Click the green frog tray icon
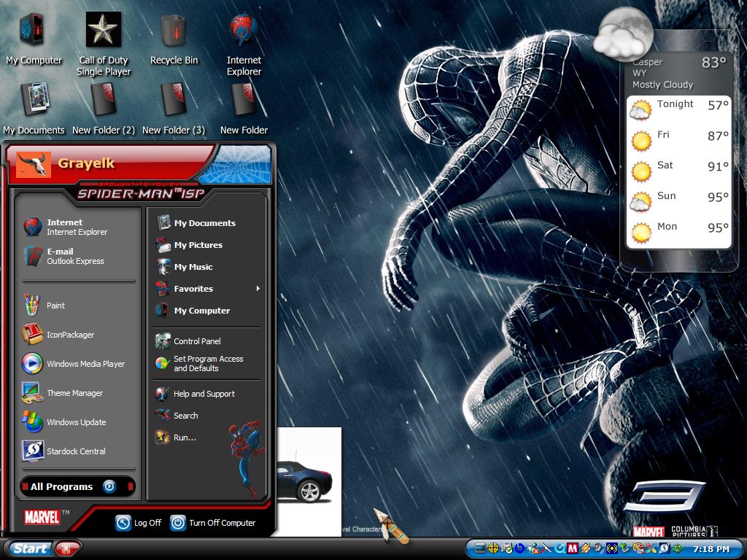Screen dimensions: 747x560 (678, 548)
